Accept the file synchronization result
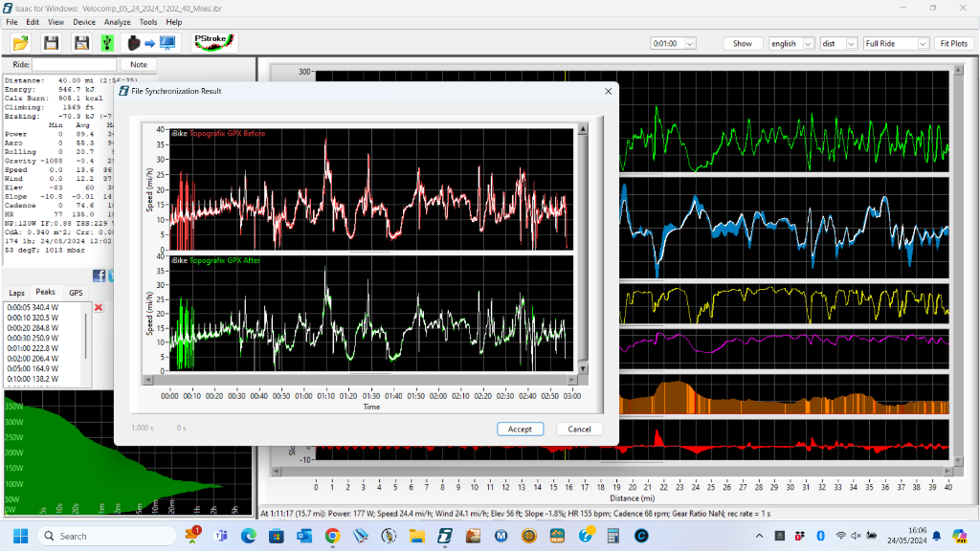This screenshot has height=551, width=980. click(x=520, y=429)
